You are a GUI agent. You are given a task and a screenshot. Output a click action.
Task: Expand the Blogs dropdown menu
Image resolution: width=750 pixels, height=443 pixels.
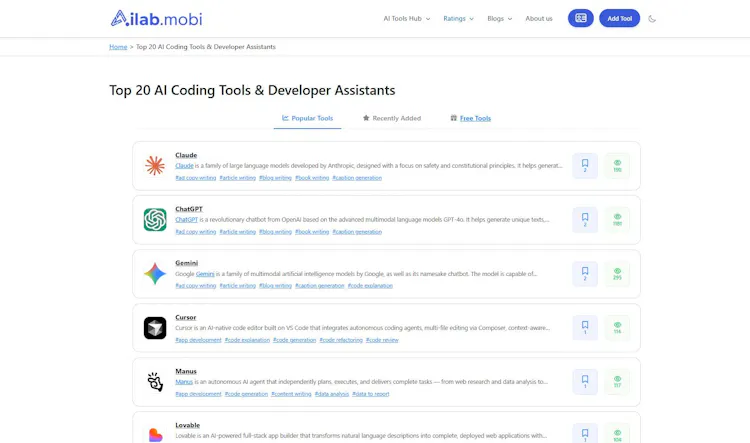tap(499, 19)
